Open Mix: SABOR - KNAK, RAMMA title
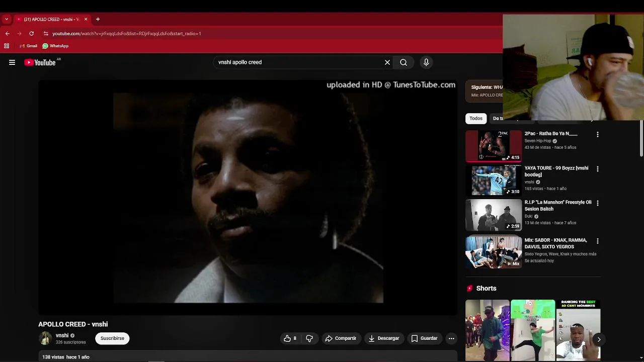Viewport: 644px width, 362px height. tap(556, 243)
